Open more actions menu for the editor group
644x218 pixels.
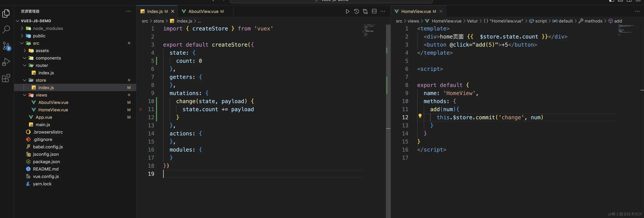coord(383,11)
